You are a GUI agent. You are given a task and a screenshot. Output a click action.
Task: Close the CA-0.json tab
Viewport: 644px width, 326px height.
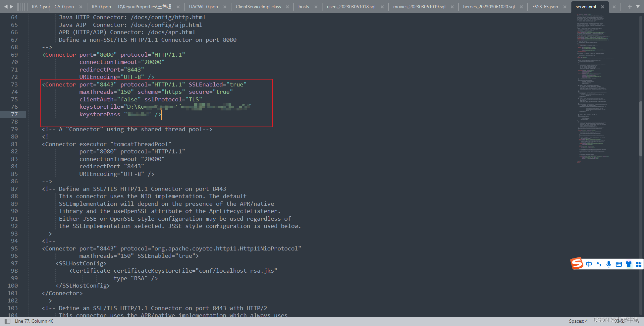(81, 7)
